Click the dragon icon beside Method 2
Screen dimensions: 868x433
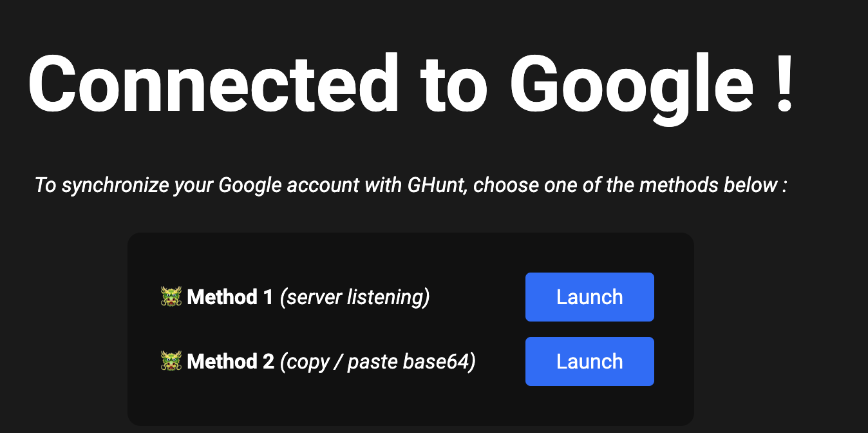click(x=171, y=361)
